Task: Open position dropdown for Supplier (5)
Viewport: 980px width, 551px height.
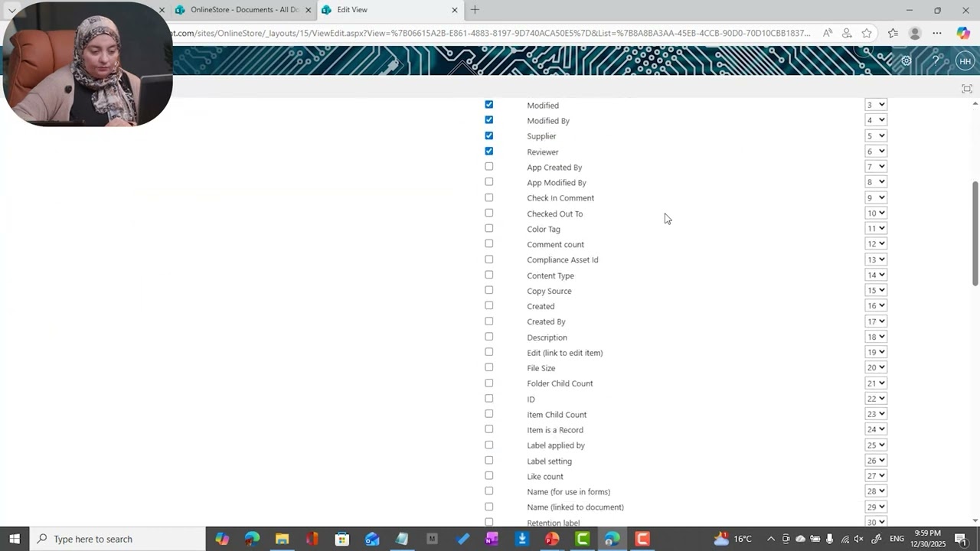Action: coord(875,135)
